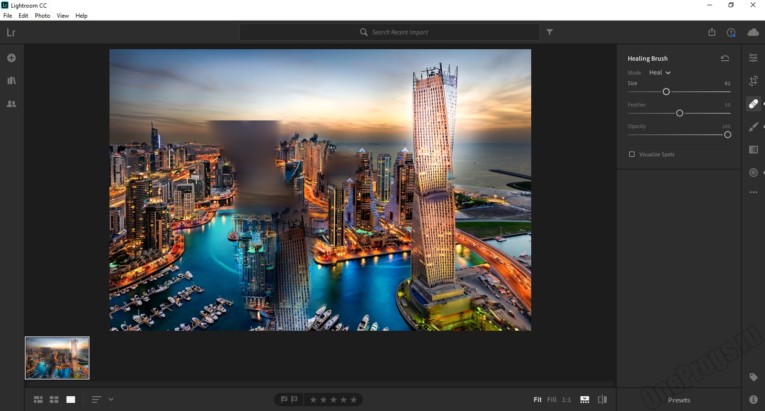
Task: Click the cloud sync status icon
Action: click(753, 32)
